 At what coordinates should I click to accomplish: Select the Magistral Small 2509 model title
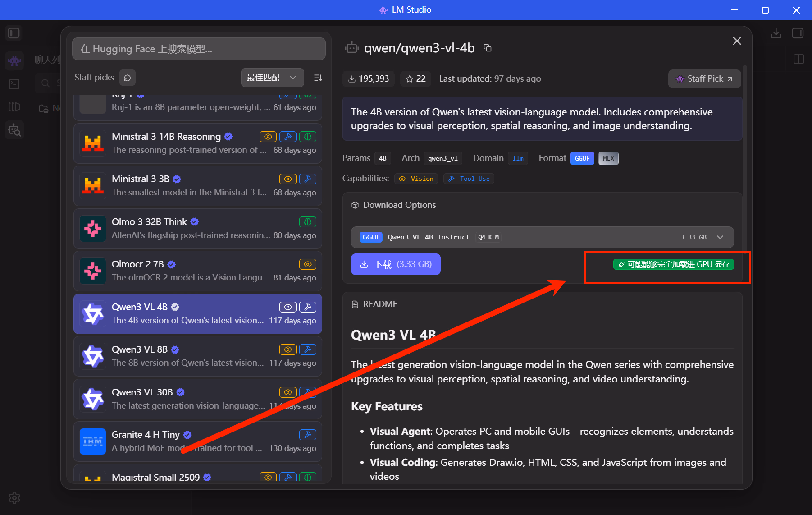[155, 477]
